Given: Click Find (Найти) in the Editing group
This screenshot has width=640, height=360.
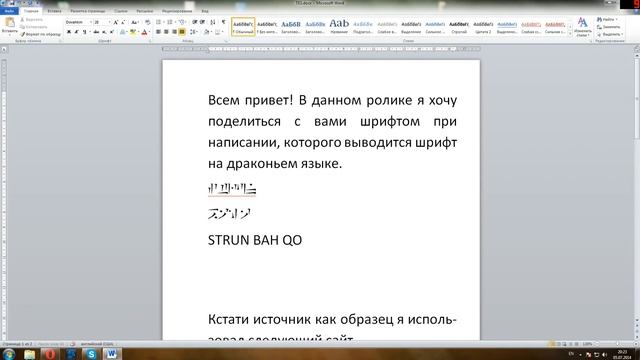Looking at the screenshot, I should [607, 20].
